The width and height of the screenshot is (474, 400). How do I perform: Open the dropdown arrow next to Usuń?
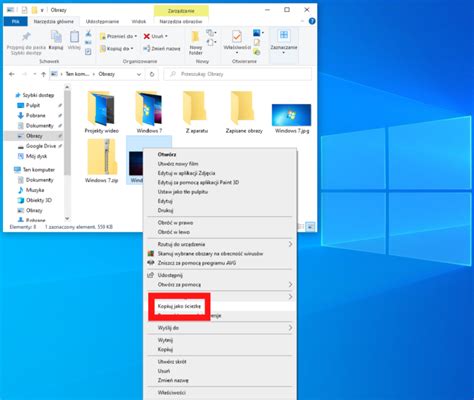166,36
